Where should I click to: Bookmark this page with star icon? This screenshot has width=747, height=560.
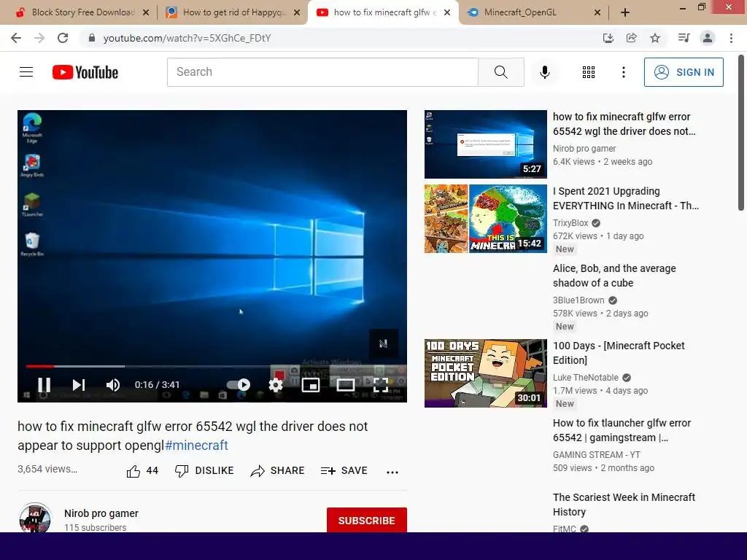click(655, 38)
